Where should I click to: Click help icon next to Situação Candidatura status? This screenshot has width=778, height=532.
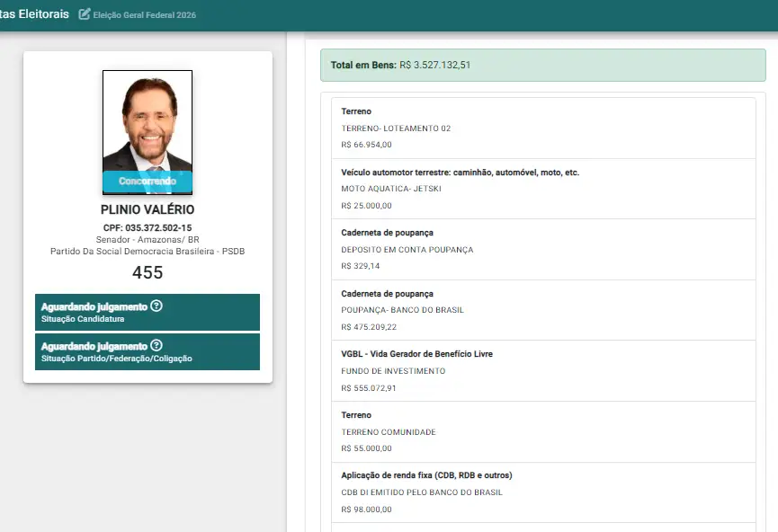coord(156,306)
